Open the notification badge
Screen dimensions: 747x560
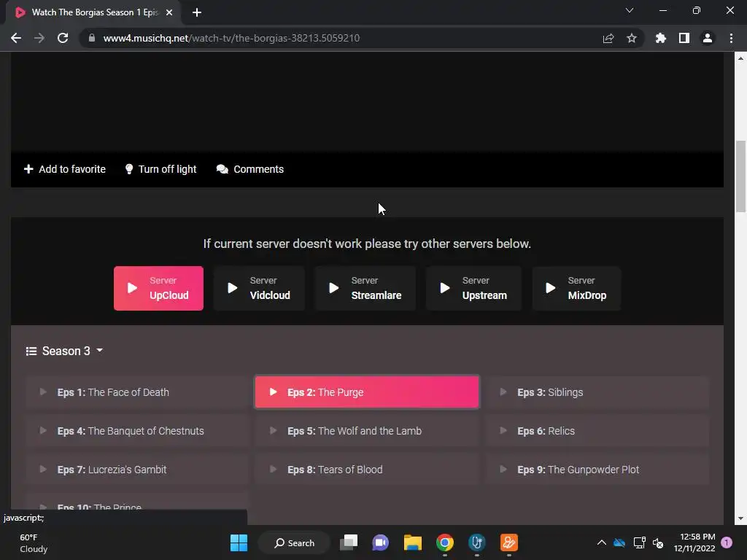pos(727,542)
